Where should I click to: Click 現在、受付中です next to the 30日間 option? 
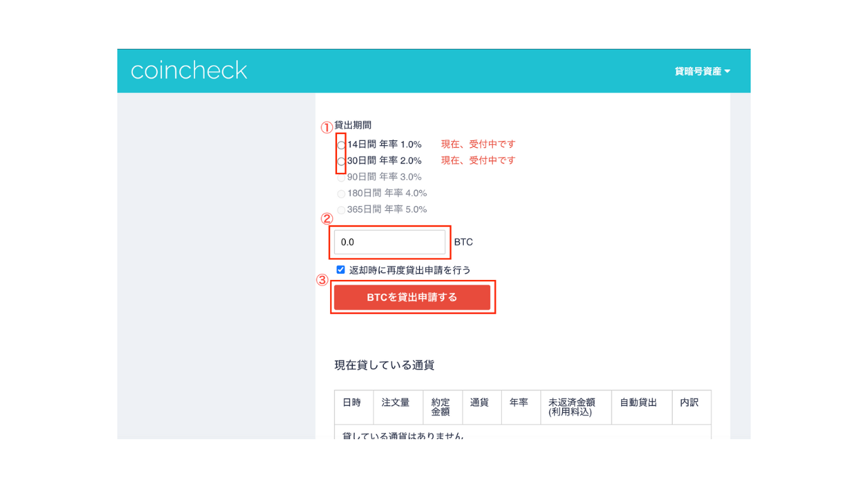coord(477,161)
